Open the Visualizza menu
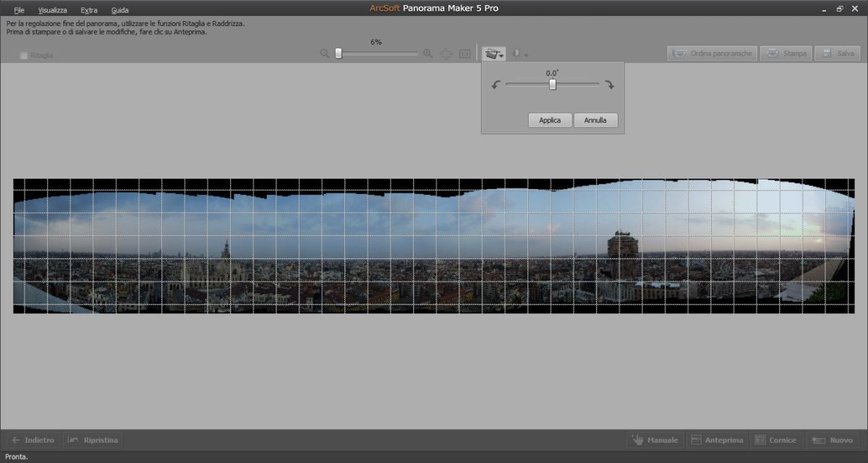 pos(53,10)
